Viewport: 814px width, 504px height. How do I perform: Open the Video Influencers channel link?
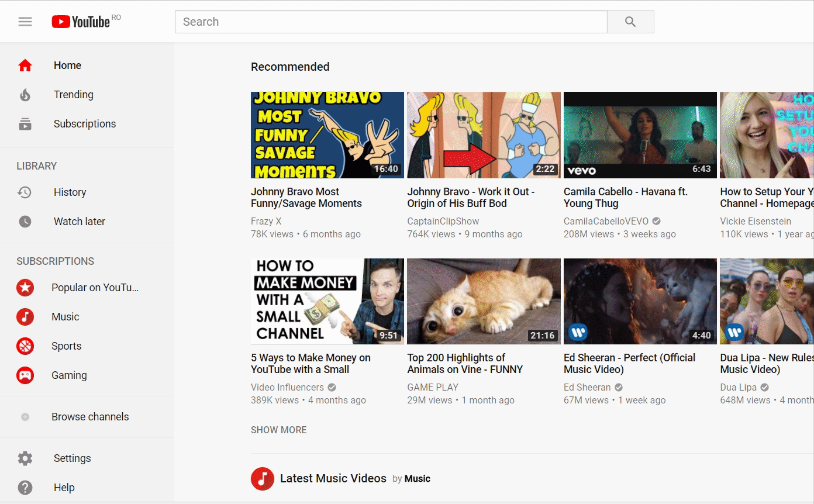(287, 387)
